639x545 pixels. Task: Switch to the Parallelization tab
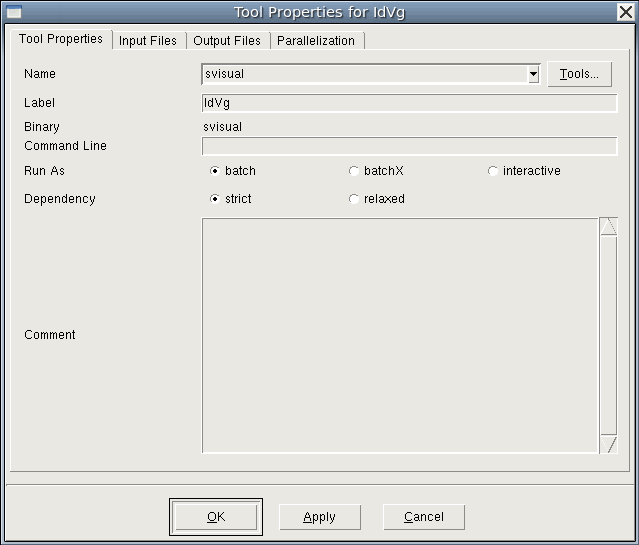point(316,41)
